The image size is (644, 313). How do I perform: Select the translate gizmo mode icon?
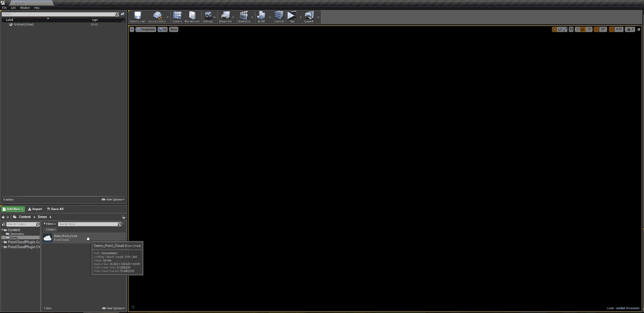click(554, 29)
